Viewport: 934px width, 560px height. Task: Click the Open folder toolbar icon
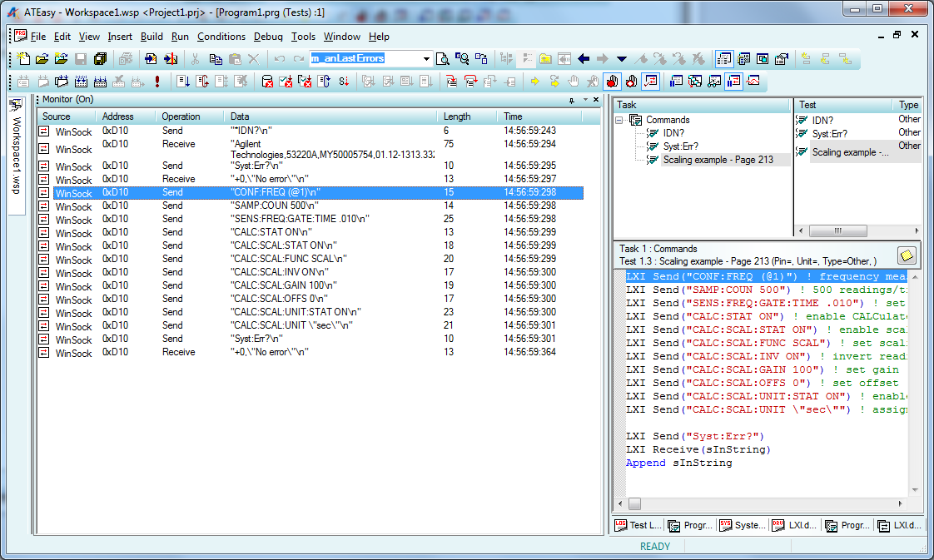click(x=42, y=58)
